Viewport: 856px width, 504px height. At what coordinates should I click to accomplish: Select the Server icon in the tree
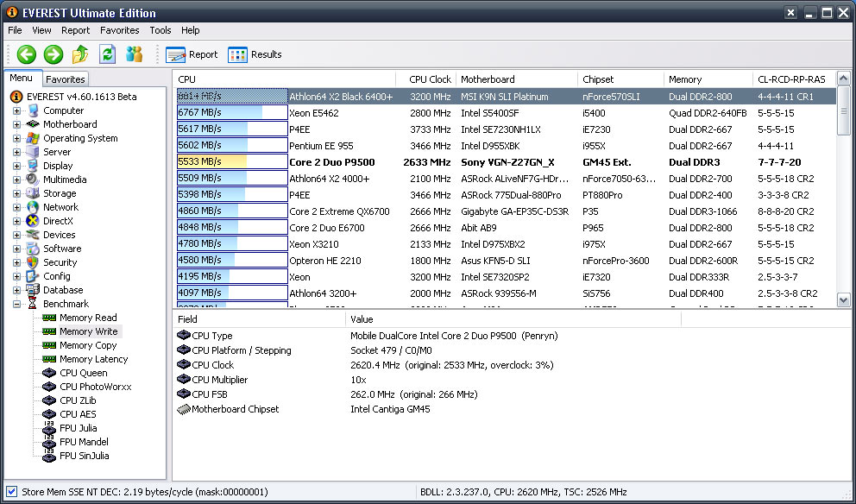pos(33,152)
